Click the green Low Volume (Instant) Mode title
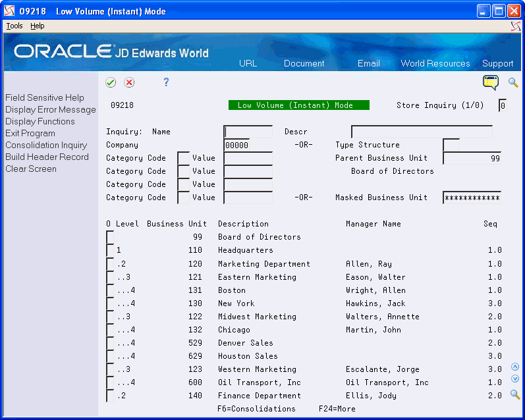This screenshot has height=420, width=525. tap(299, 105)
